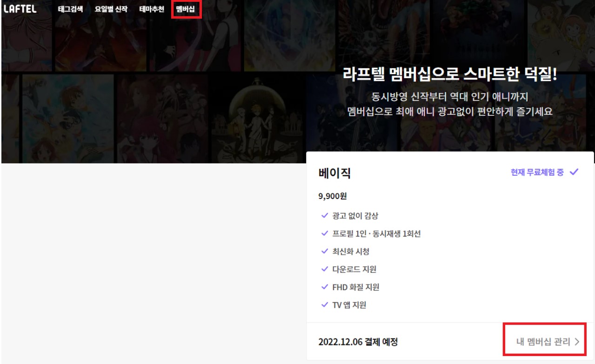
Task: Open the 태그검색 menu
Action: (70, 9)
